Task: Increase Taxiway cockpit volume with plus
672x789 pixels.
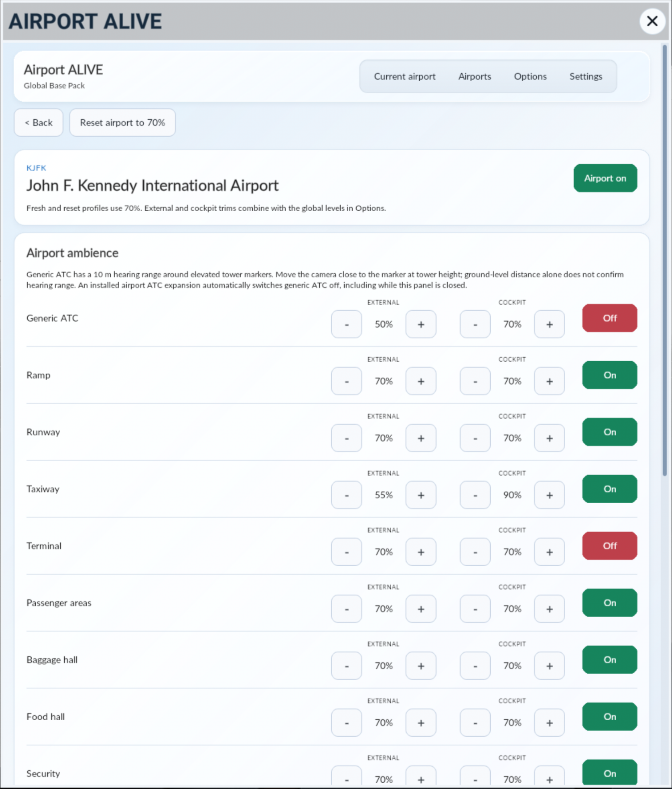Action: [549, 495]
